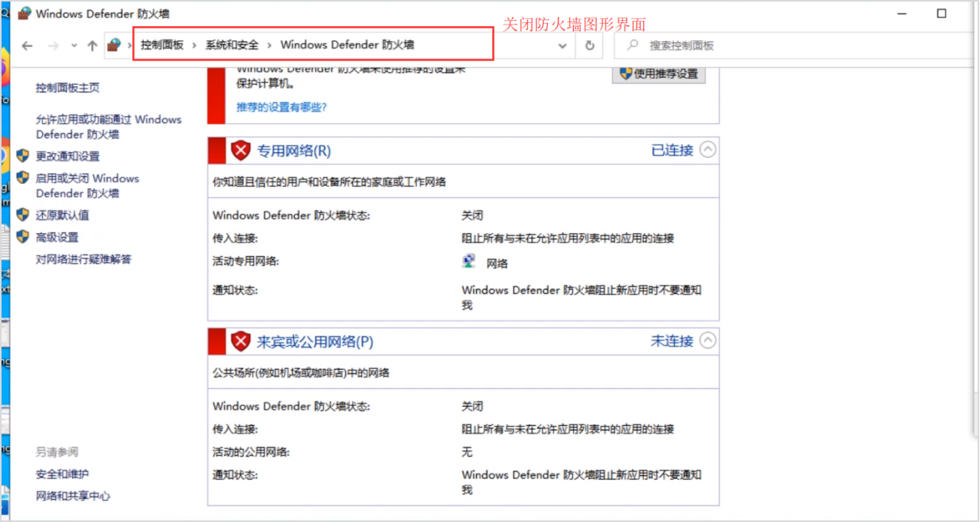Select 活动专用网络 label
The image size is (980, 522).
point(245,261)
